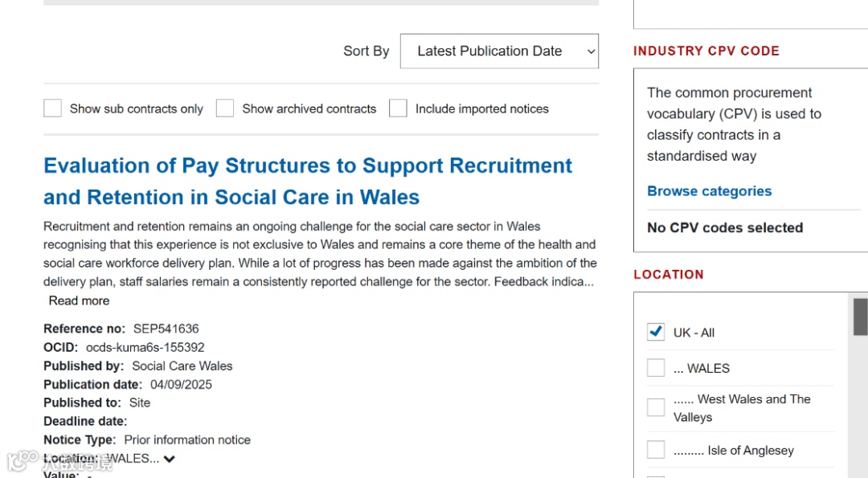Click the Industry CPV Code heading
The height and width of the screenshot is (478, 868).
pyautogui.click(x=706, y=51)
